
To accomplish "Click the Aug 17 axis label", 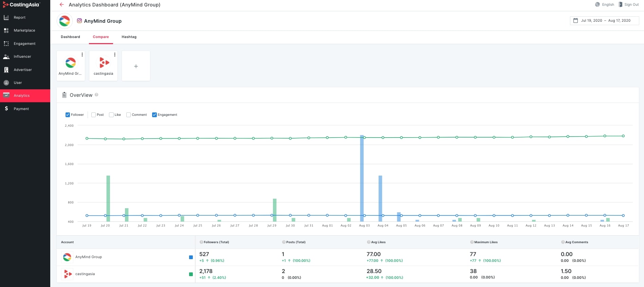I will click(x=623, y=226).
